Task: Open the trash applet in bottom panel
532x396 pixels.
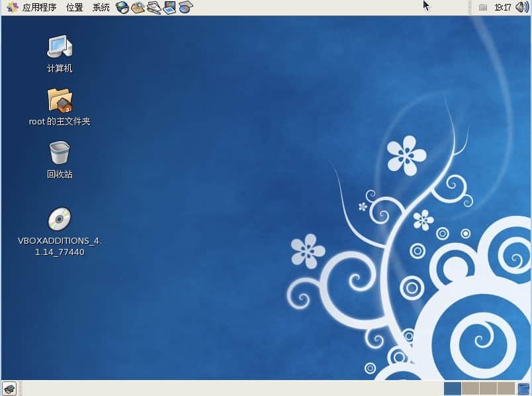Action: pyautogui.click(x=524, y=389)
